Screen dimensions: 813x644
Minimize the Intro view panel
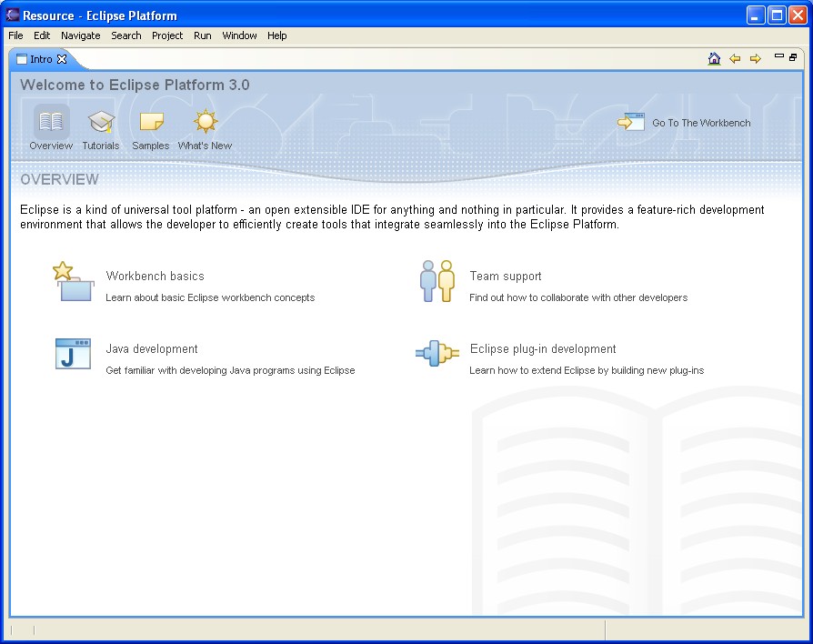pos(778,56)
